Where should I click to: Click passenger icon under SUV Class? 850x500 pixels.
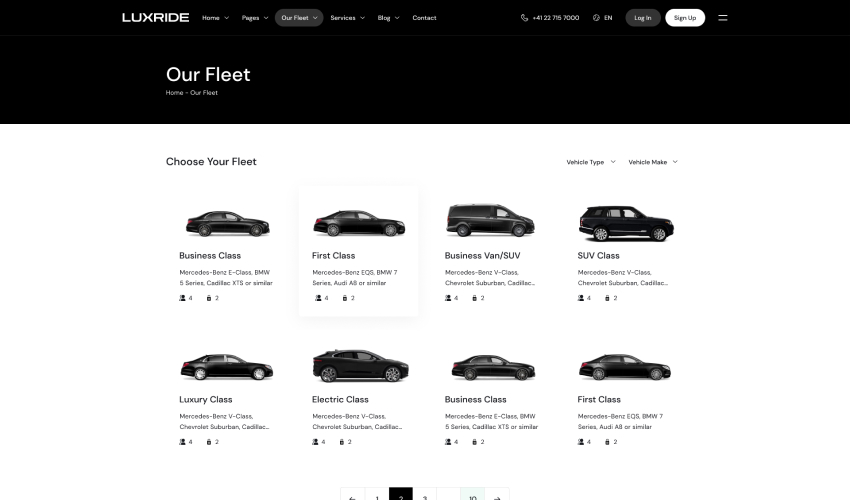coord(581,298)
